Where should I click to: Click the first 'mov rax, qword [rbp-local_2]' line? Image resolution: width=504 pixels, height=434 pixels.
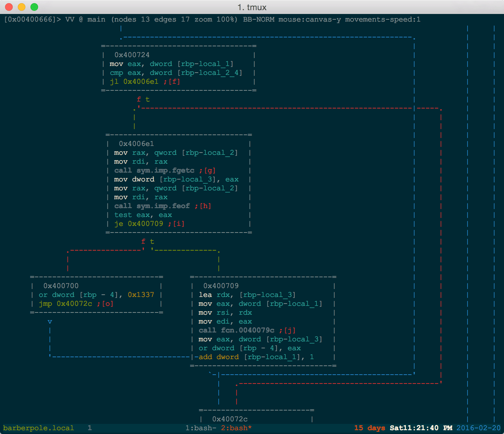[x=176, y=153]
